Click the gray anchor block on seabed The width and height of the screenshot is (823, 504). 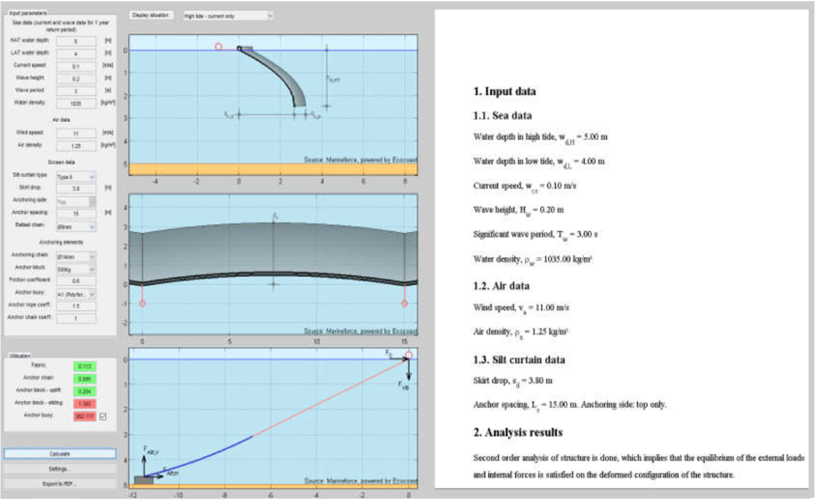pos(144,480)
